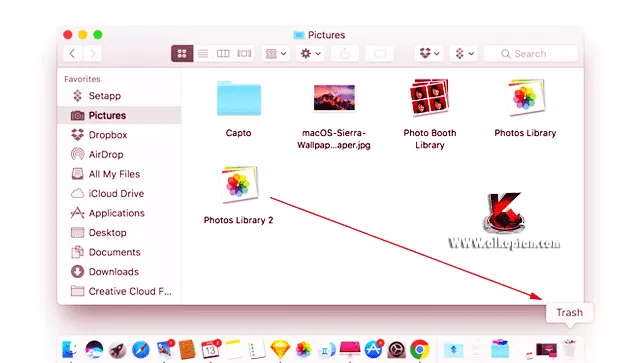Click the Search field
This screenshot has width=640, height=363.
(531, 53)
